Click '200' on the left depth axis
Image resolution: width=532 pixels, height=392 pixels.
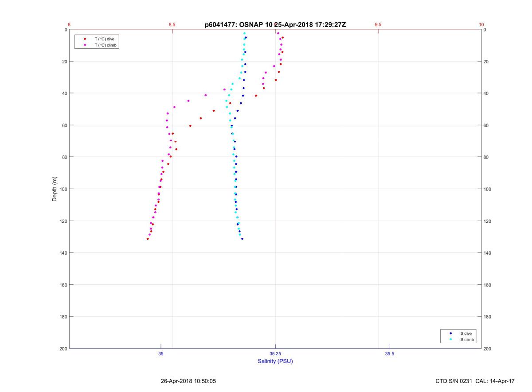coord(63,349)
